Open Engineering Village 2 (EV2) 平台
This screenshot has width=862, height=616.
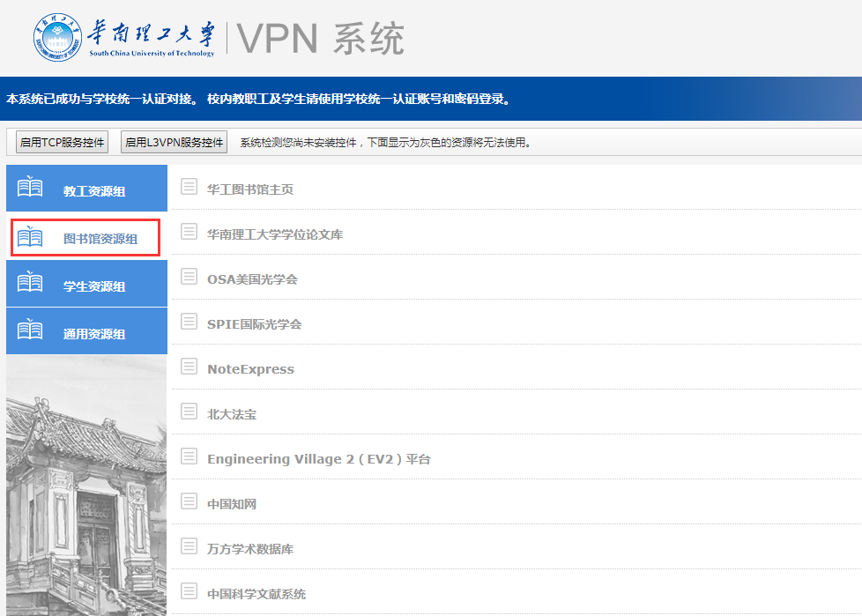[319, 459]
